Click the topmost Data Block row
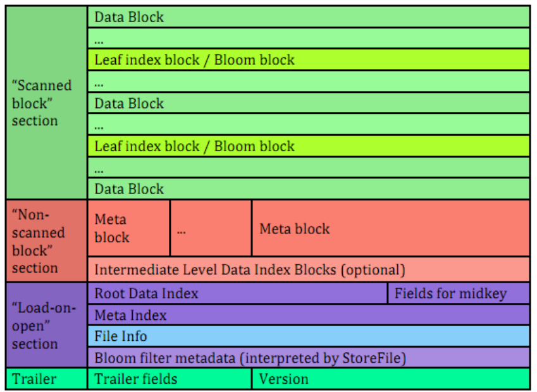This screenshot has width=537, height=392. point(309,17)
